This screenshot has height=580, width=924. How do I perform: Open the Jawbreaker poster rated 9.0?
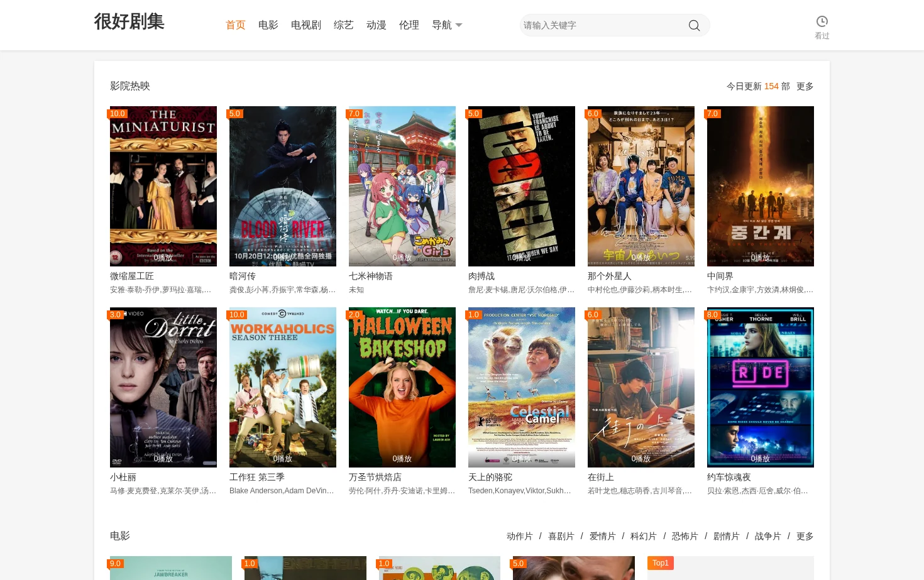[x=171, y=568]
